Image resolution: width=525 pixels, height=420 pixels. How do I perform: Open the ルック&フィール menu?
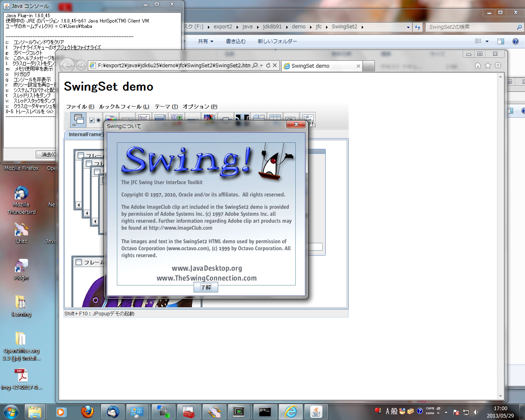[124, 107]
